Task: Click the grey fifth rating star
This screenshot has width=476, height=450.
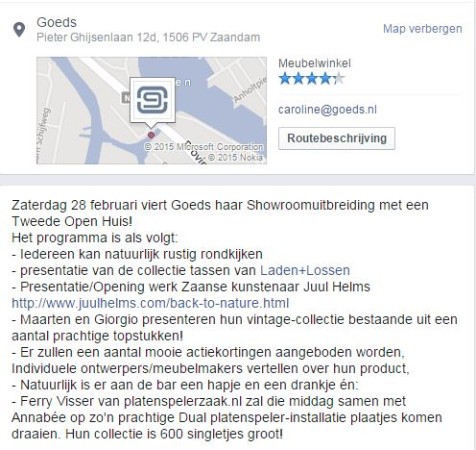Action: 339,79
